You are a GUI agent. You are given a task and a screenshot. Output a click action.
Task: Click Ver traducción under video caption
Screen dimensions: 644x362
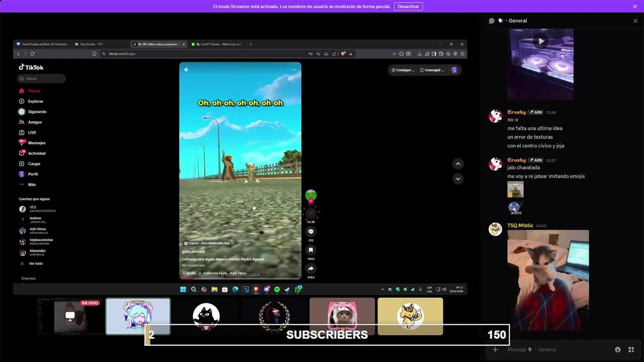click(194, 265)
